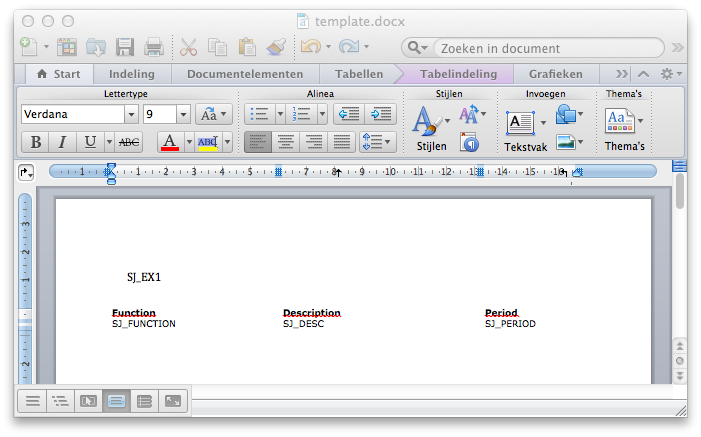
Task: Toggle strikethrough ABC formatting
Action: (129, 142)
